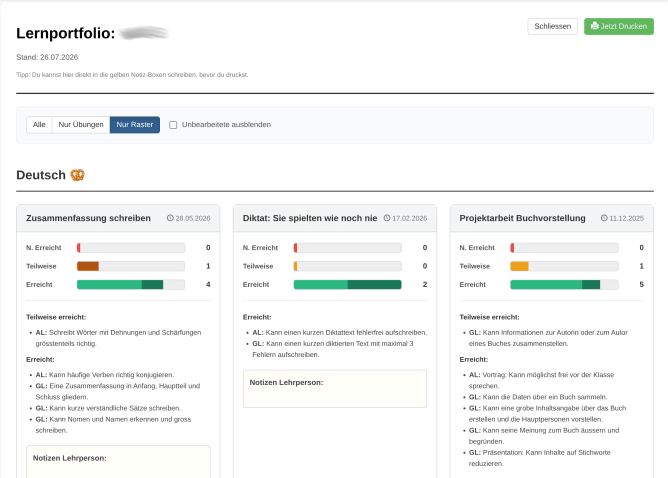Click 'Vortrag: Kann möglichst frei vor der Klasse sprechen'
This screenshot has width=668, height=478.
[x=541, y=380]
